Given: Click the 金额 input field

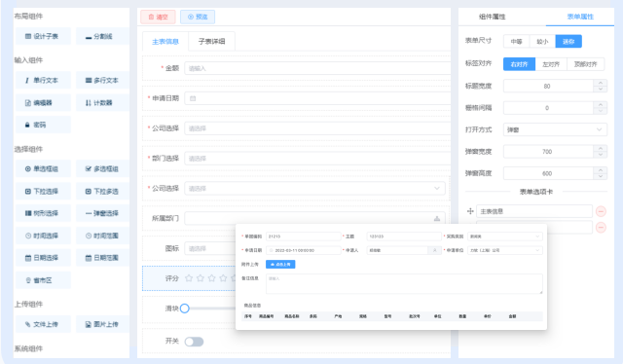Looking at the screenshot, I should (317, 68).
